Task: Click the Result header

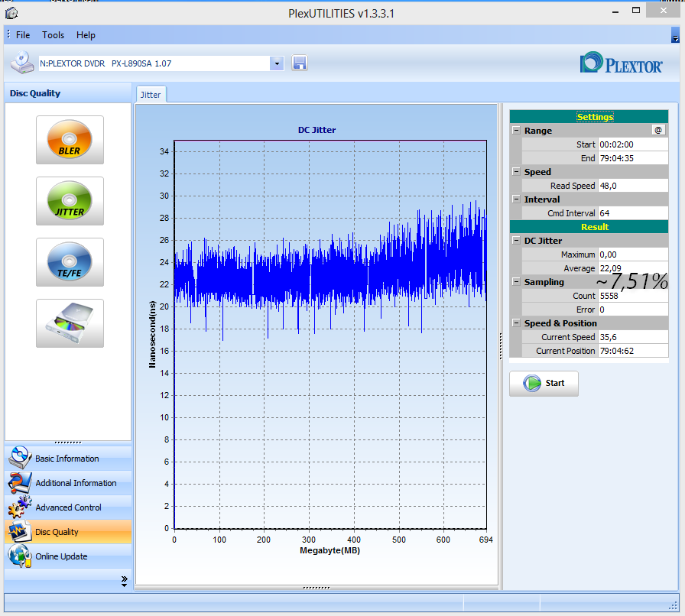Action: pos(589,227)
